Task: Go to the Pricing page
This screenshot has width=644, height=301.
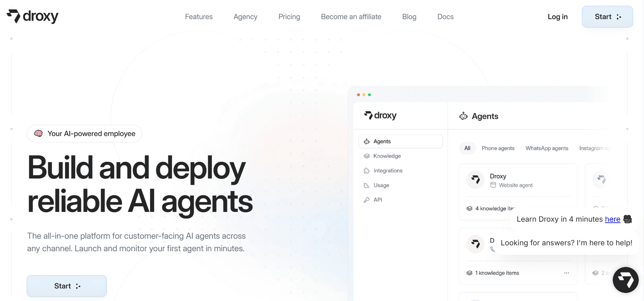Action: [289, 17]
